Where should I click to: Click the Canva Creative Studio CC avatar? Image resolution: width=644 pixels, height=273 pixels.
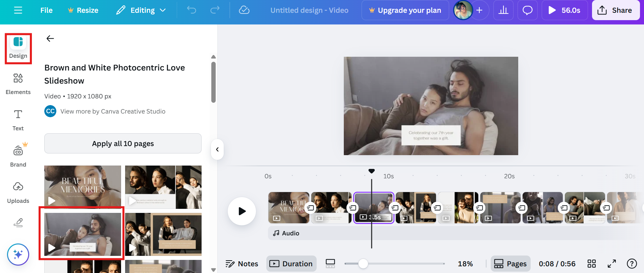(50, 111)
